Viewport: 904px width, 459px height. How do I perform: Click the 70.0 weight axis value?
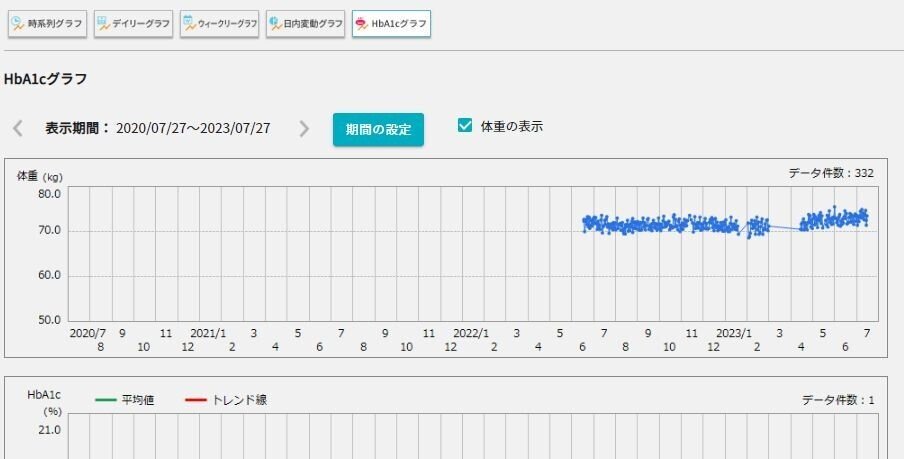click(x=50, y=231)
